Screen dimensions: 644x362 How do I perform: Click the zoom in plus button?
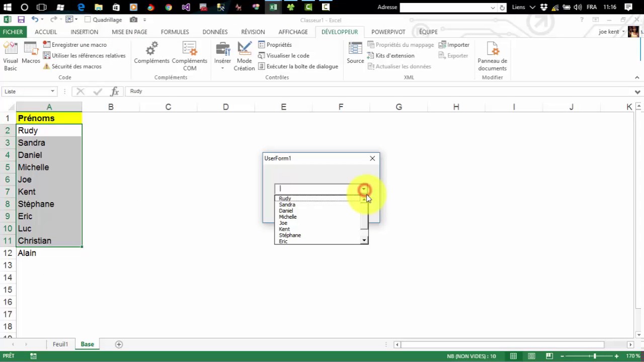pos(617,356)
